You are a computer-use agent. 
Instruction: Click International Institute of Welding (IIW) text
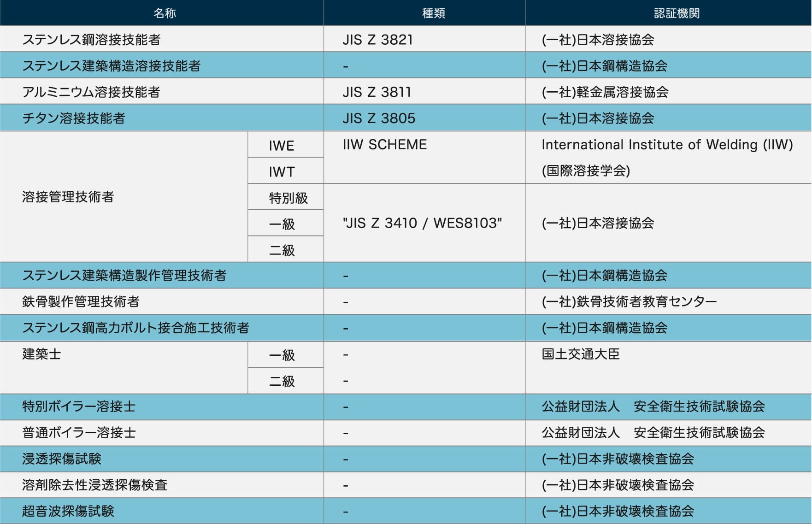[x=667, y=145]
